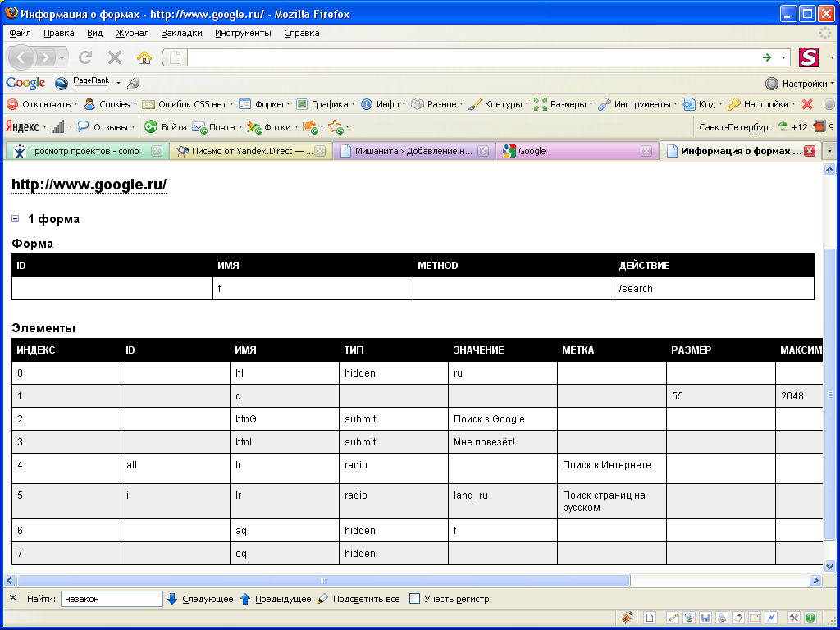
Task: Click in the 'Найти' search field
Action: [x=112, y=599]
